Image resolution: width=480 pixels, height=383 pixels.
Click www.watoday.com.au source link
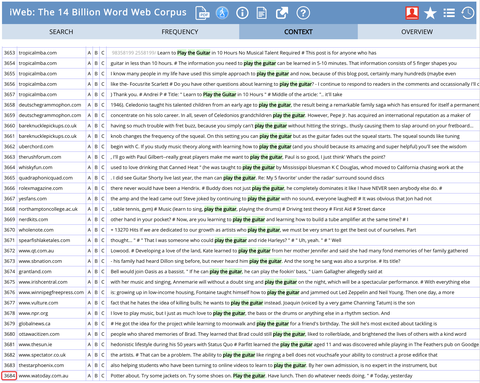click(x=43, y=376)
